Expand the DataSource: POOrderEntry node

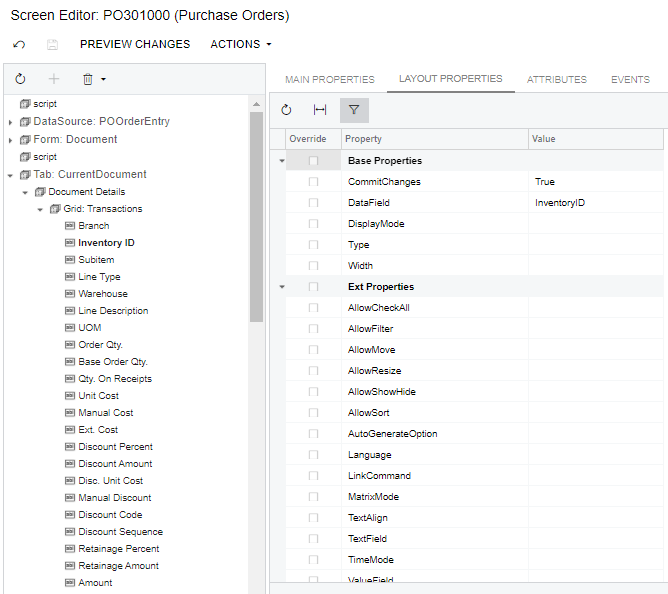[x=11, y=122]
